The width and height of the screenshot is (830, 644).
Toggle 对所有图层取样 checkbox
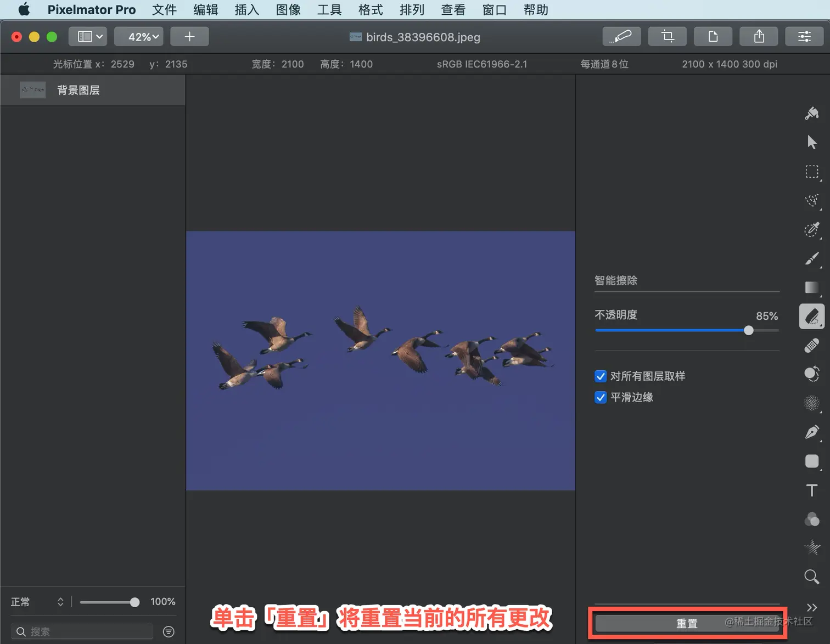click(601, 376)
